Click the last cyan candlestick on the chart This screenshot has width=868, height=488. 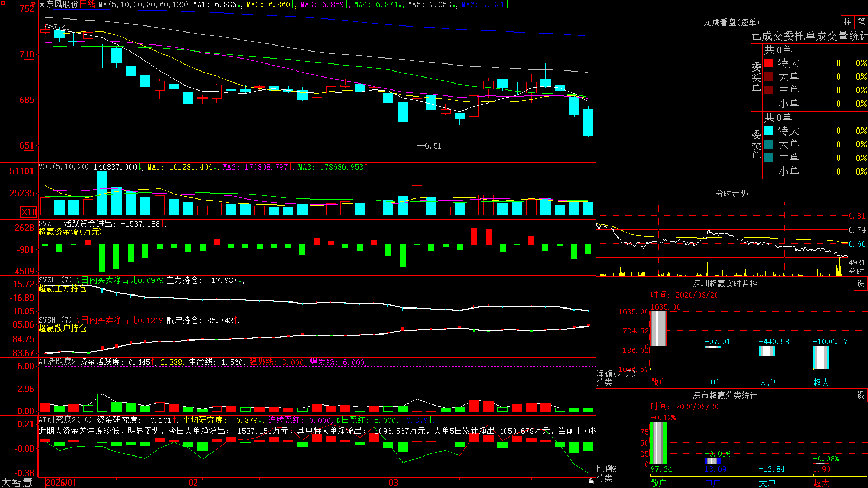click(588, 122)
